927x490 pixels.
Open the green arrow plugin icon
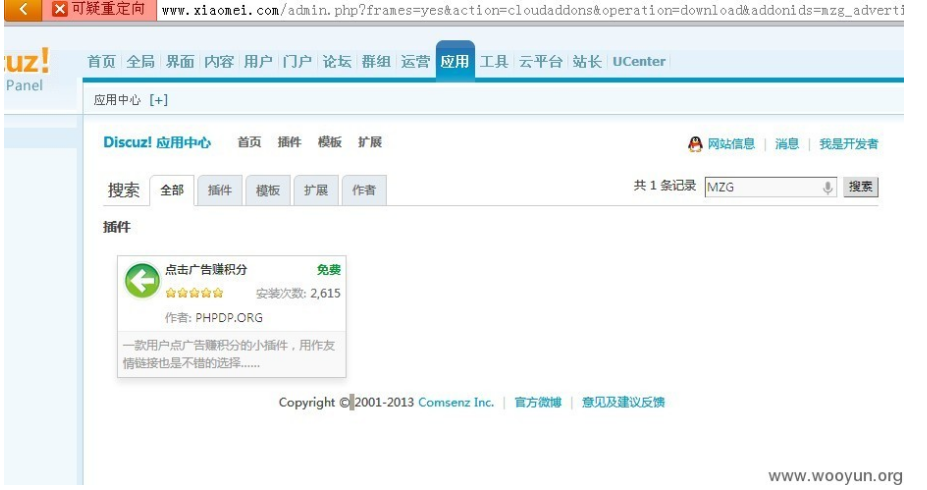(x=142, y=280)
